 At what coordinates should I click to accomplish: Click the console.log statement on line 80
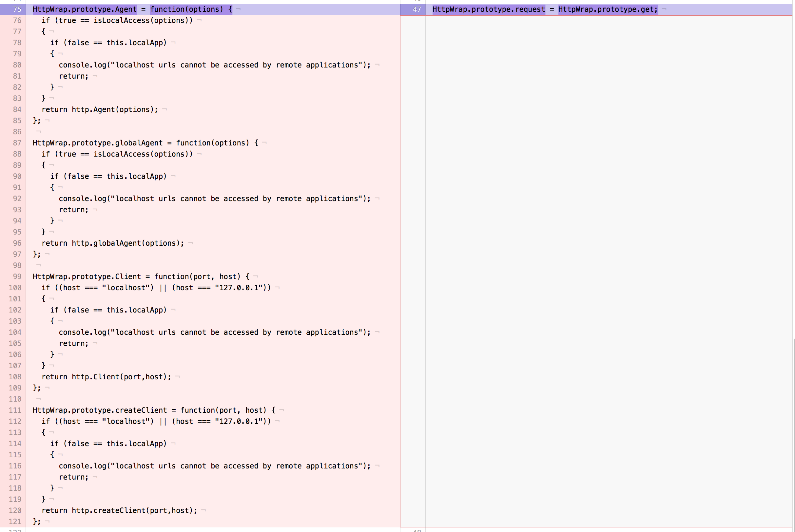tap(214, 65)
